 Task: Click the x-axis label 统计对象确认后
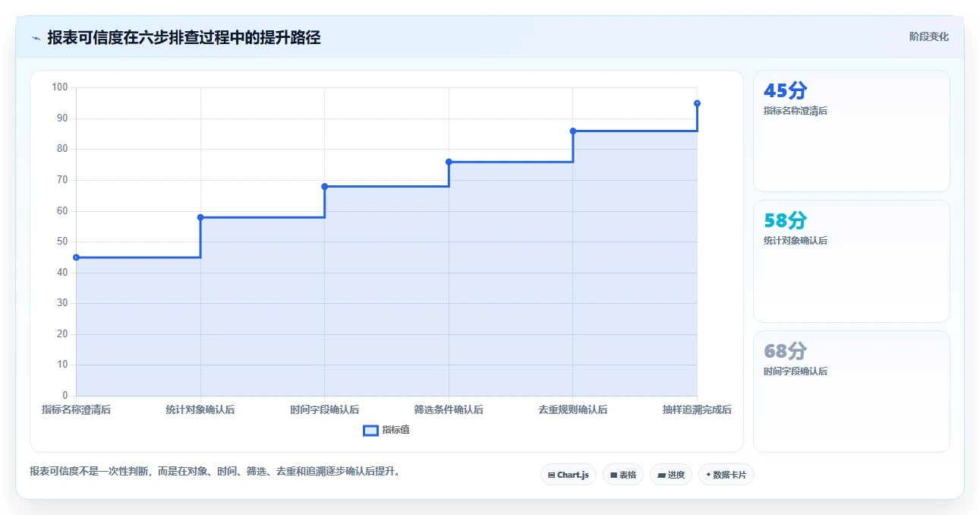click(x=200, y=409)
